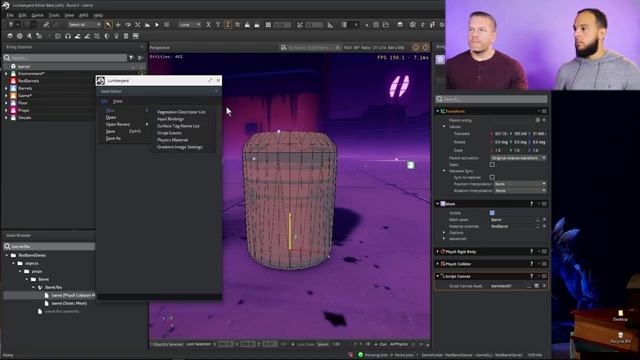Select Script Events from the New submenu
The height and width of the screenshot is (360, 640).
(x=169, y=133)
